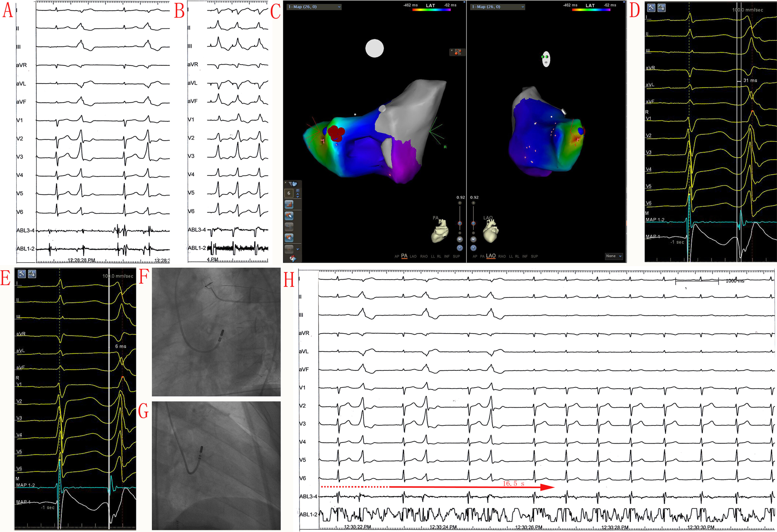This screenshot has height=532, width=777.
Task: Switch left map to RAO view
Action: coord(424,257)
